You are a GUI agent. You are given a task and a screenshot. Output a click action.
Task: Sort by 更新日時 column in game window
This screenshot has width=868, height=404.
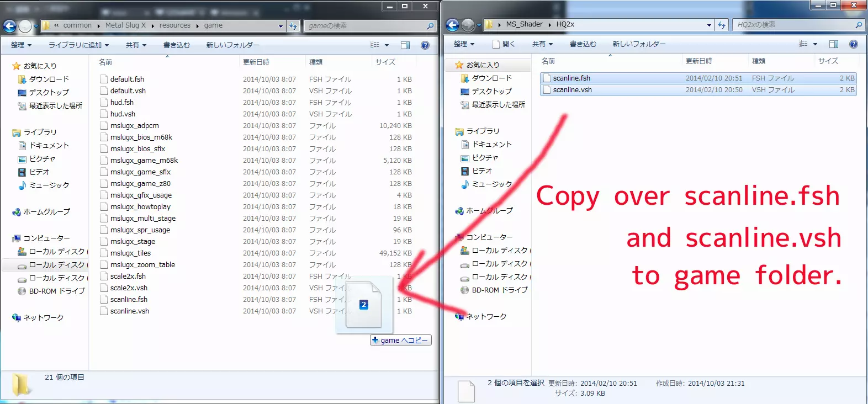pyautogui.click(x=256, y=62)
